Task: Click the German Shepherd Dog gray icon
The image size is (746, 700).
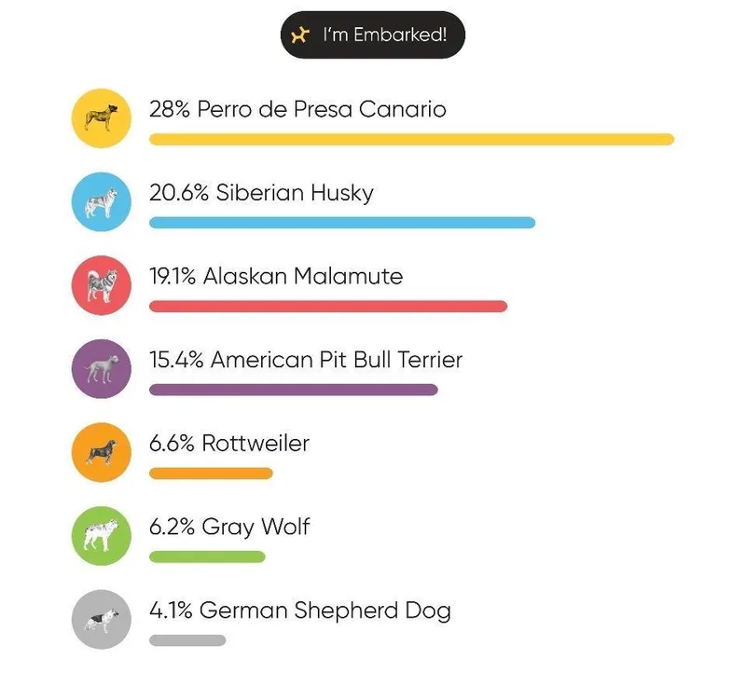Action: pos(101,620)
